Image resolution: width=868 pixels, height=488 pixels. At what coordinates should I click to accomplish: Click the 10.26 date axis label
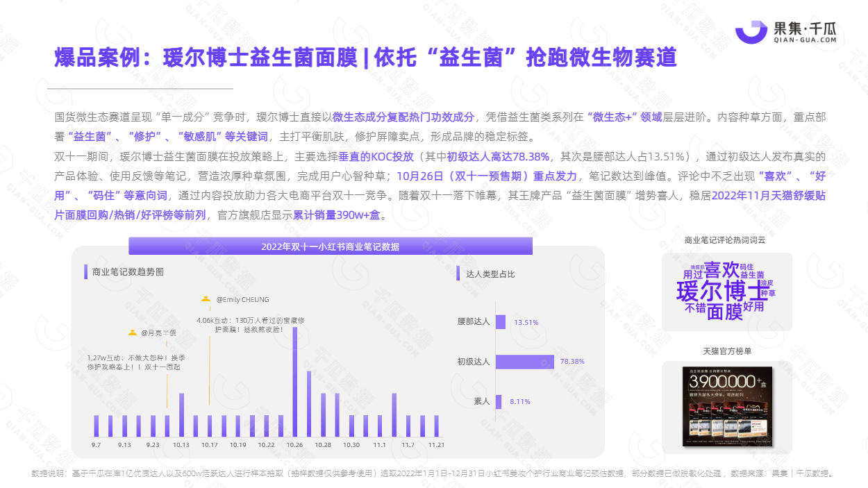point(295,444)
